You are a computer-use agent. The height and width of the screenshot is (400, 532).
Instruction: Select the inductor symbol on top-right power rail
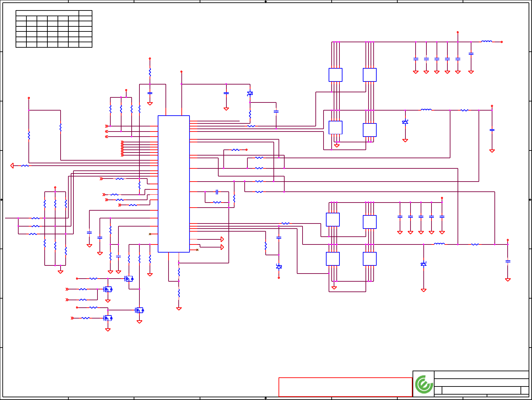pyautogui.click(x=487, y=42)
